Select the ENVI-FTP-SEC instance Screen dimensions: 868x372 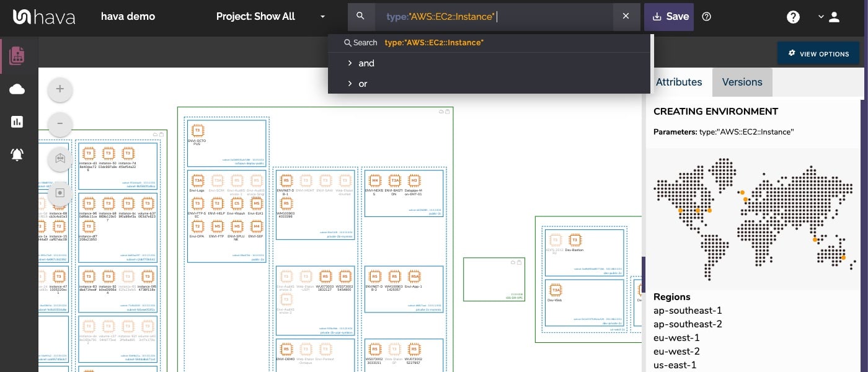197,203
